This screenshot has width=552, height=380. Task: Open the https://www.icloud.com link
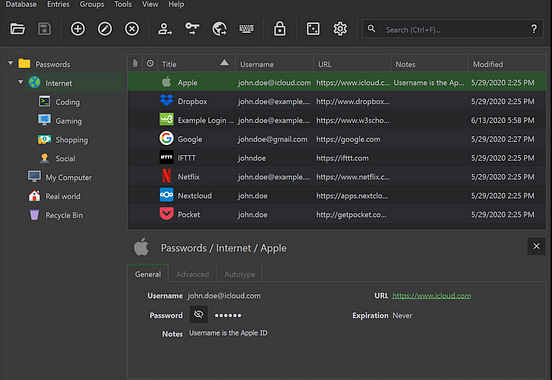coord(432,295)
